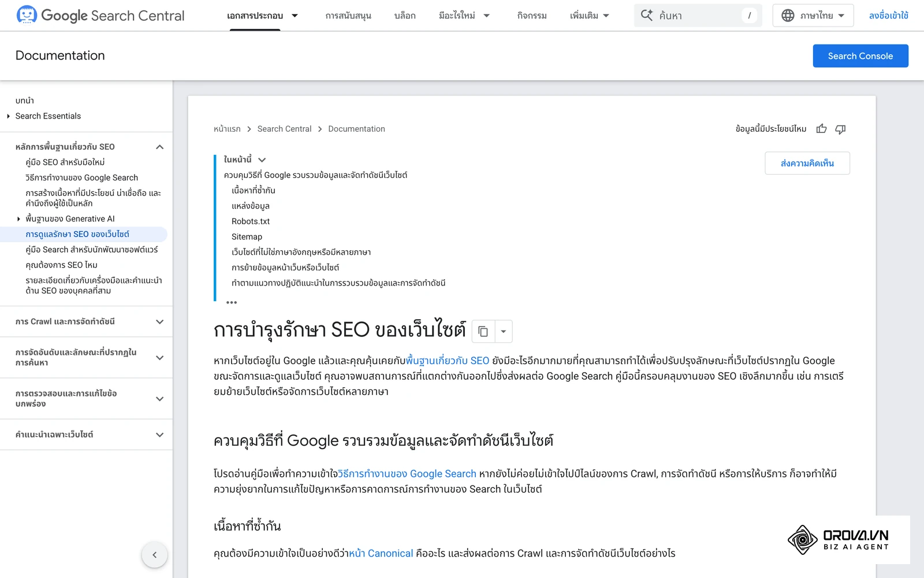Click the Search Central breadcrumb
924x578 pixels.
[x=284, y=129]
